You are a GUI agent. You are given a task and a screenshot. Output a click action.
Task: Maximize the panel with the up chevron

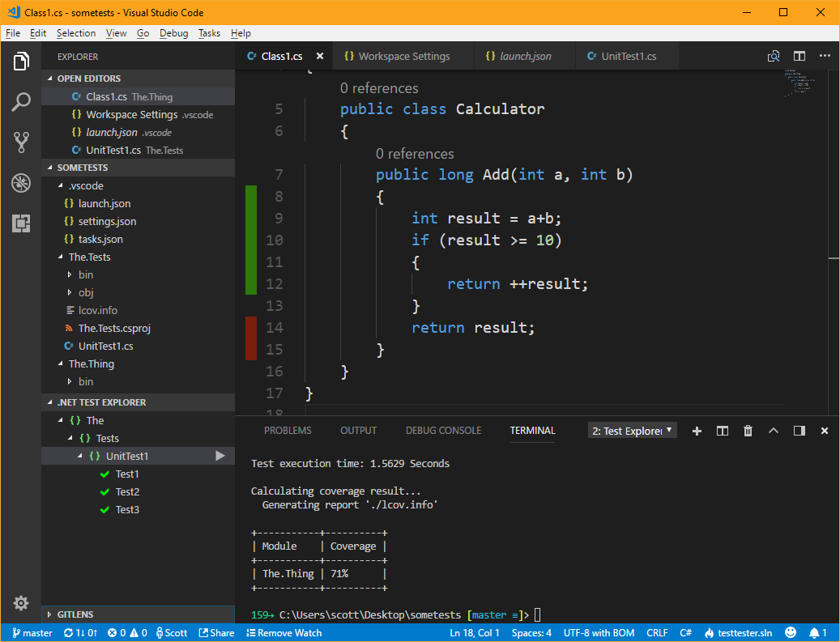[774, 431]
